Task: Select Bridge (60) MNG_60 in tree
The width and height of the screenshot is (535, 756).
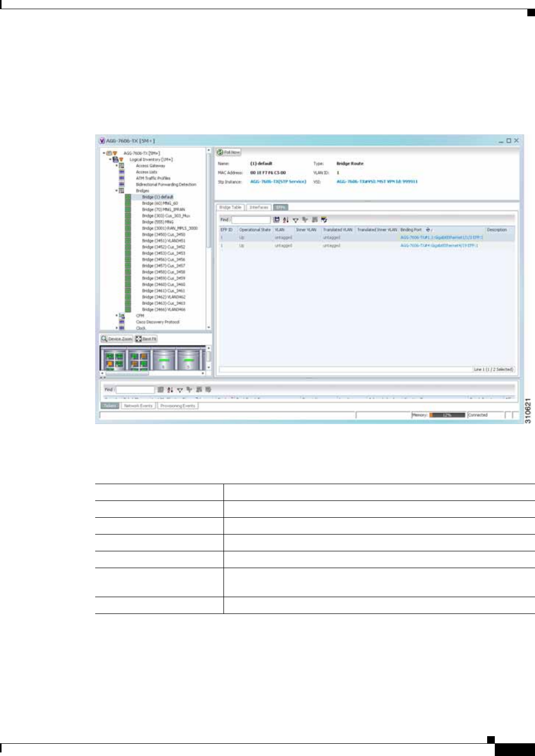Action: click(x=160, y=203)
